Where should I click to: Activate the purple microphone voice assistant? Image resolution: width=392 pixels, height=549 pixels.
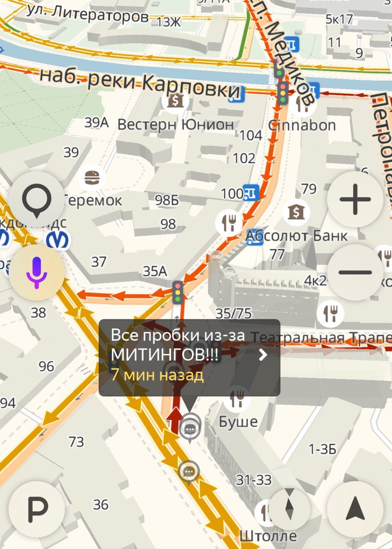click(36, 272)
